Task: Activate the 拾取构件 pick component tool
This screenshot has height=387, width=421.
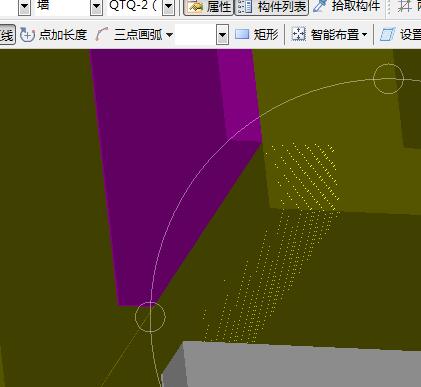Action: [x=347, y=6]
